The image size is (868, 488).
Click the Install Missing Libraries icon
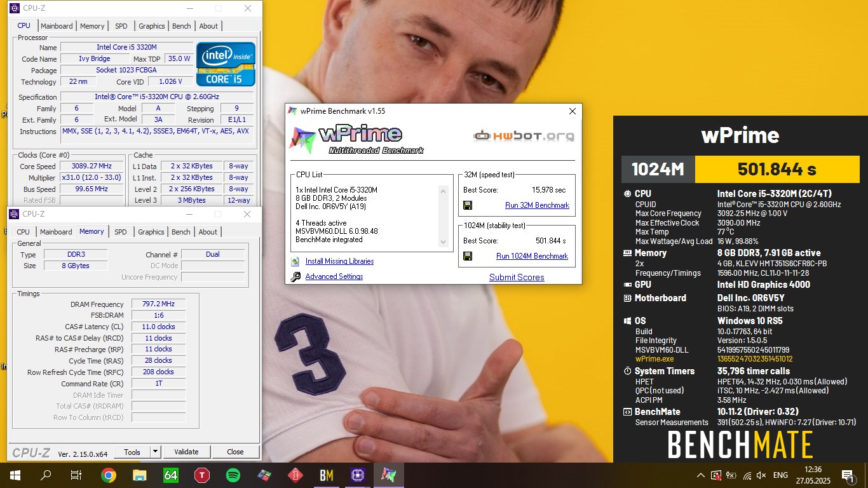[295, 261]
